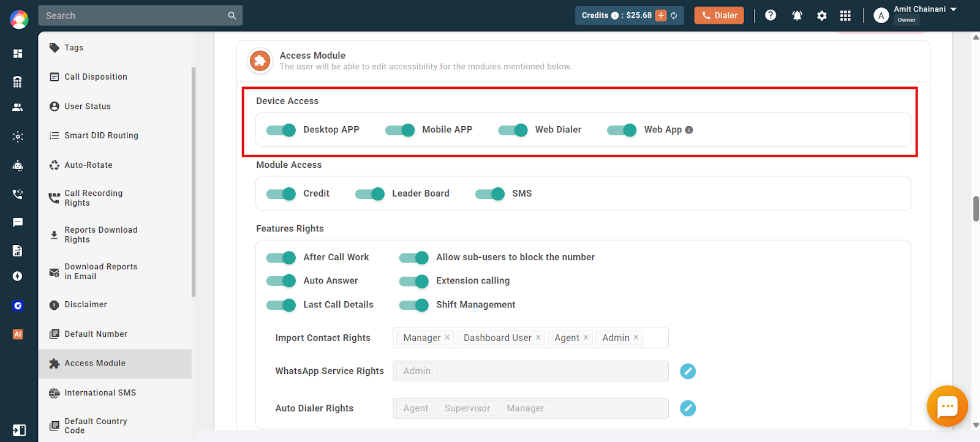Image resolution: width=980 pixels, height=442 pixels.
Task: Toggle SMS module switch
Action: click(490, 193)
